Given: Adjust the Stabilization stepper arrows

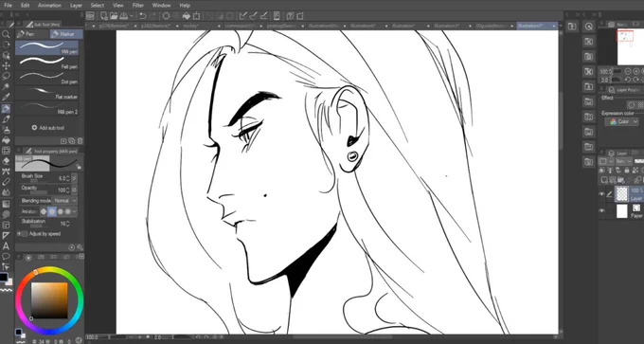Looking at the screenshot, I should [68, 224].
